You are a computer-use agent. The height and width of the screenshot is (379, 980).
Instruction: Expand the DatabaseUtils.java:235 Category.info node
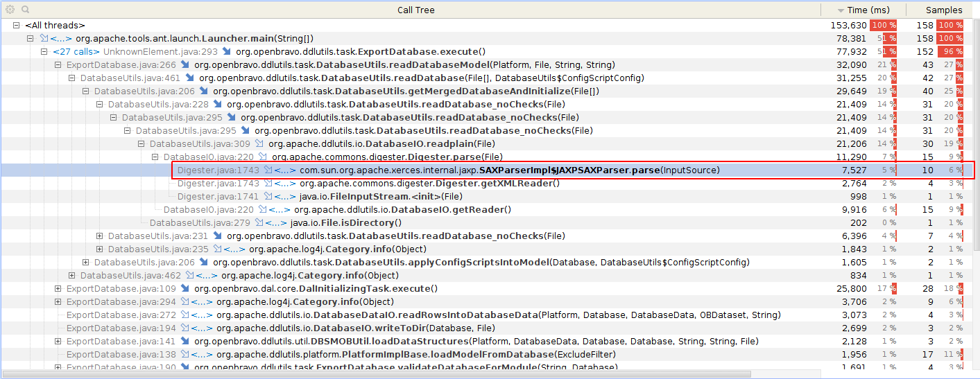click(100, 249)
